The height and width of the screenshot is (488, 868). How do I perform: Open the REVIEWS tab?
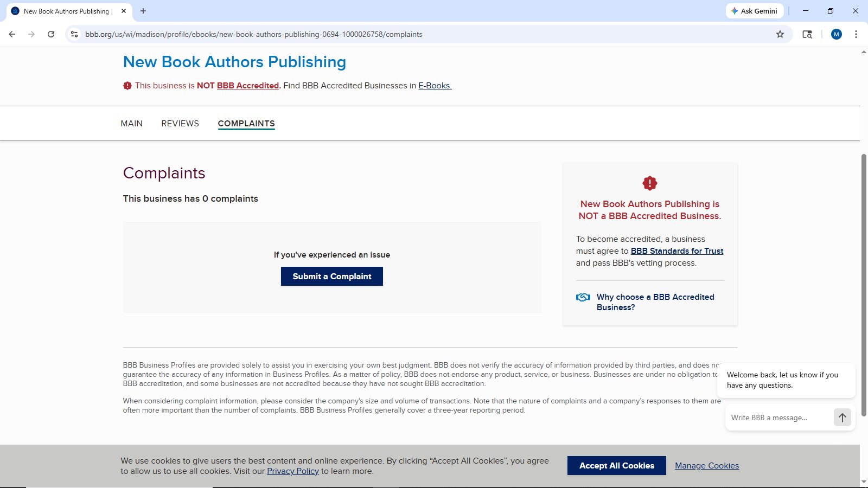pyautogui.click(x=180, y=124)
